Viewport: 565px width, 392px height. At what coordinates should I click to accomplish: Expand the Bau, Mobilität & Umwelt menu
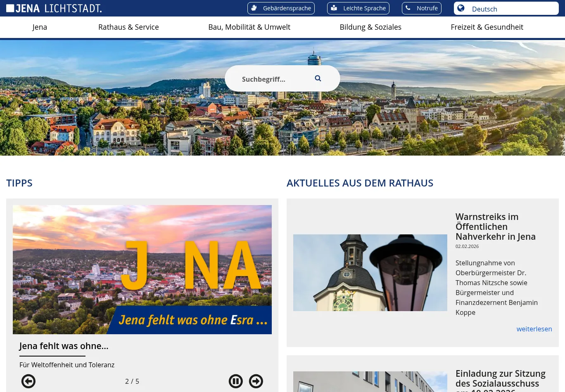tap(249, 27)
